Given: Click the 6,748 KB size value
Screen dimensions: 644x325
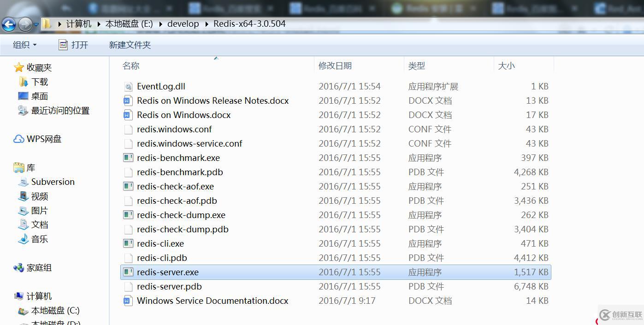Looking at the screenshot, I should [x=531, y=286].
